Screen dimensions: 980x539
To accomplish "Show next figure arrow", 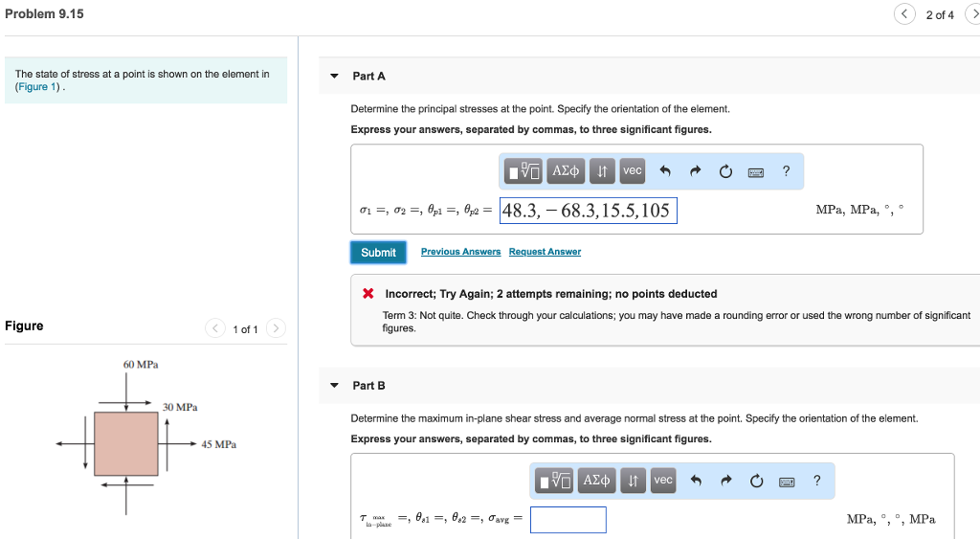I will (276, 328).
